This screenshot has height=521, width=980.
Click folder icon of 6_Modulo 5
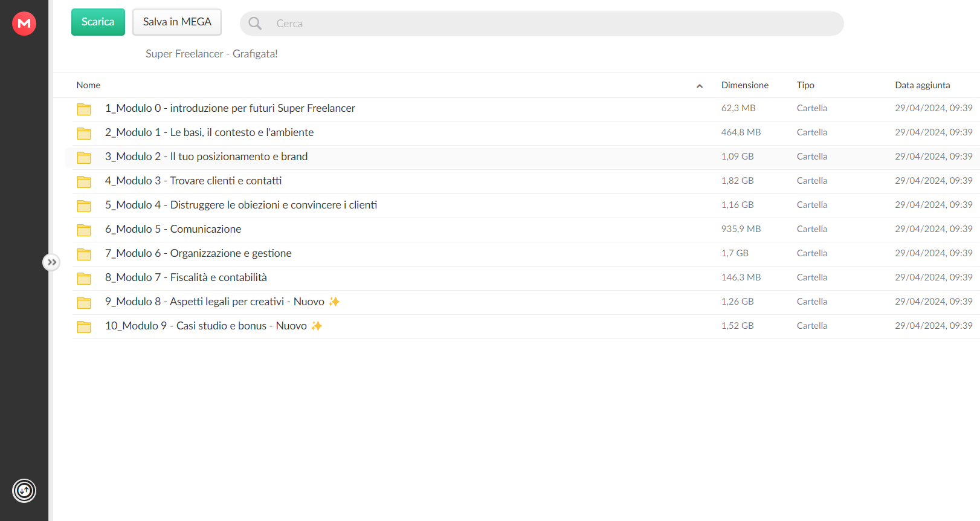point(84,230)
